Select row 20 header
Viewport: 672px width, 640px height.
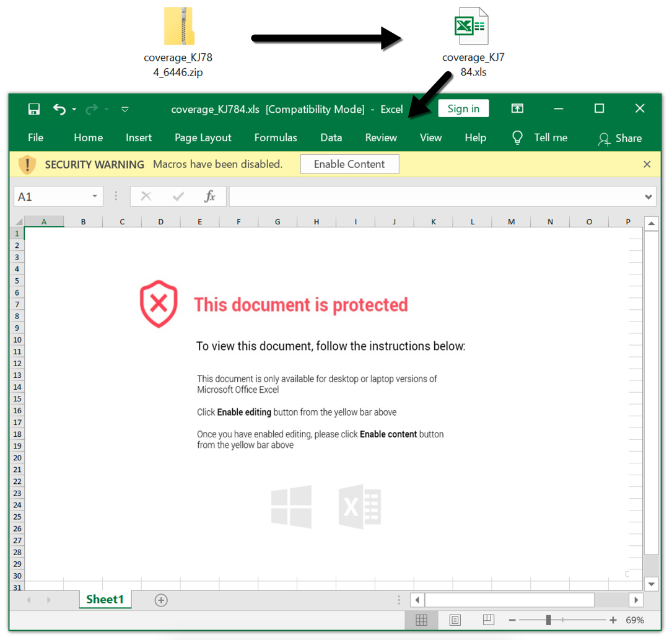(17, 458)
